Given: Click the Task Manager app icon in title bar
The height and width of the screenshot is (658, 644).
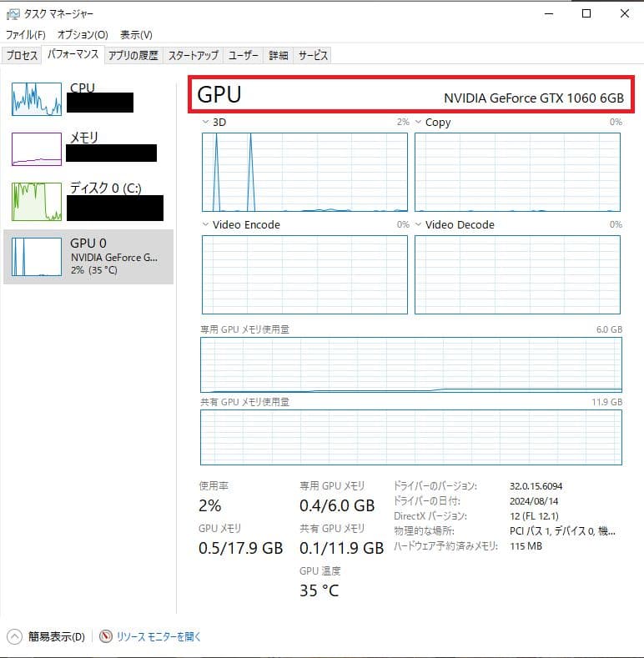Looking at the screenshot, I should click(x=13, y=14).
